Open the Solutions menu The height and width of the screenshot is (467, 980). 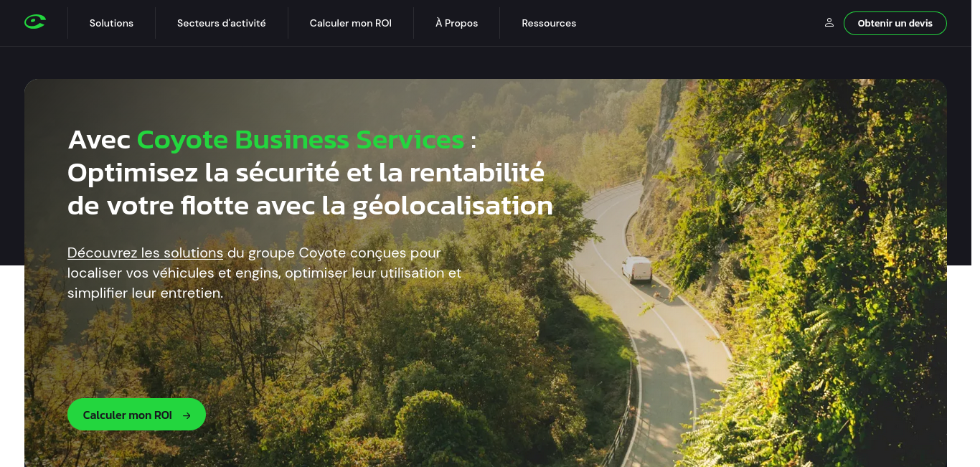click(x=111, y=23)
